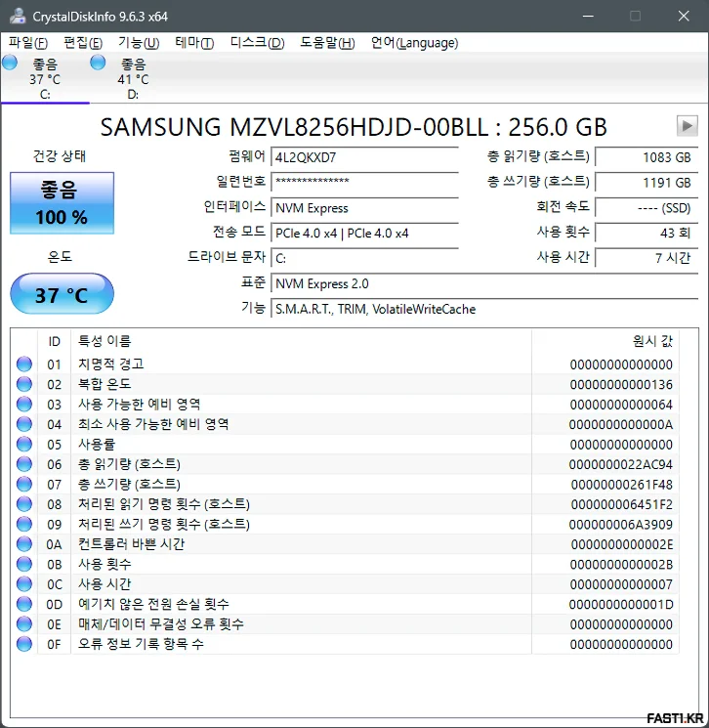Click total host reads value 1083 GB
This screenshot has height=728, width=709.
(x=646, y=157)
